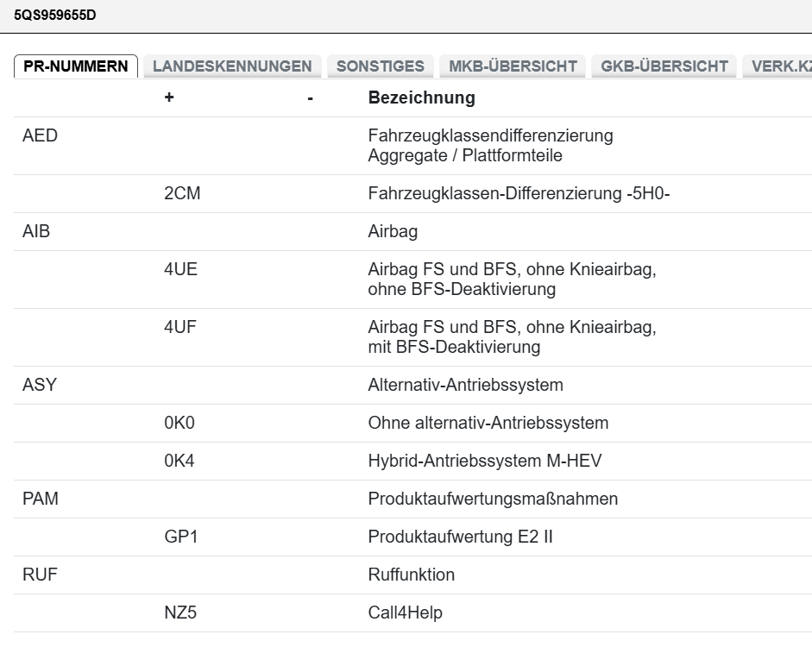812x666 pixels.
Task: Click PR code 2CM
Action: point(181,194)
